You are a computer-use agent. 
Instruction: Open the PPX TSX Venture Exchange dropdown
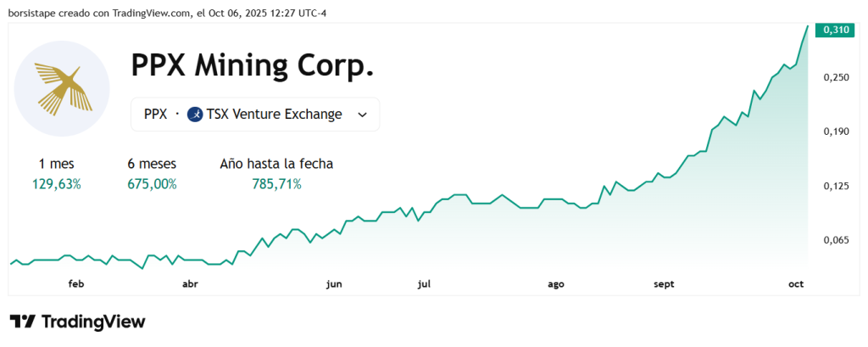[x=255, y=115]
